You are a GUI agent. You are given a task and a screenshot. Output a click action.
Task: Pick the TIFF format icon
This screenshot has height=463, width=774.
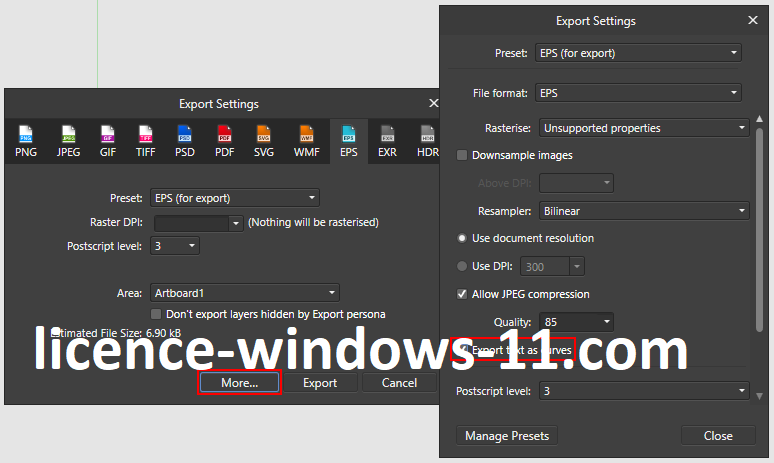[146, 141]
